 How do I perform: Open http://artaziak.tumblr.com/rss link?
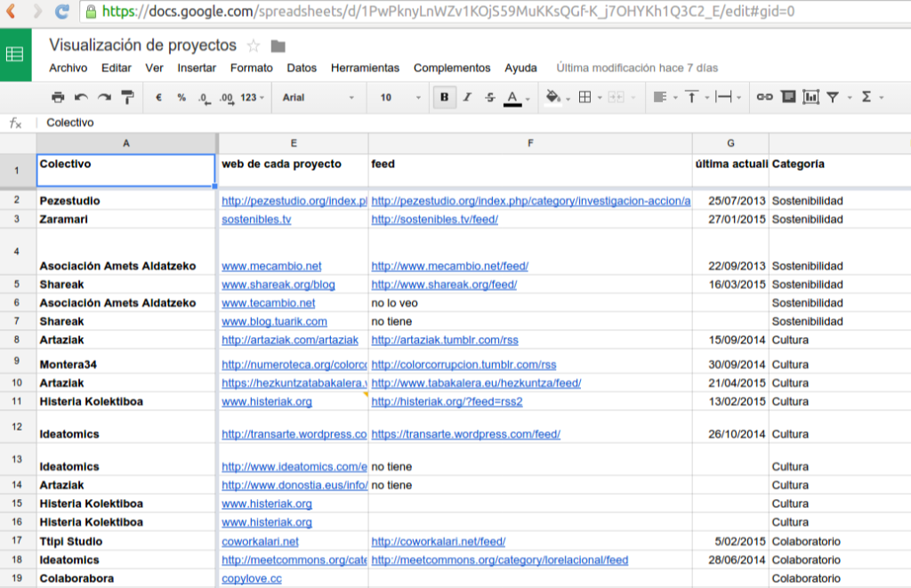(x=445, y=340)
